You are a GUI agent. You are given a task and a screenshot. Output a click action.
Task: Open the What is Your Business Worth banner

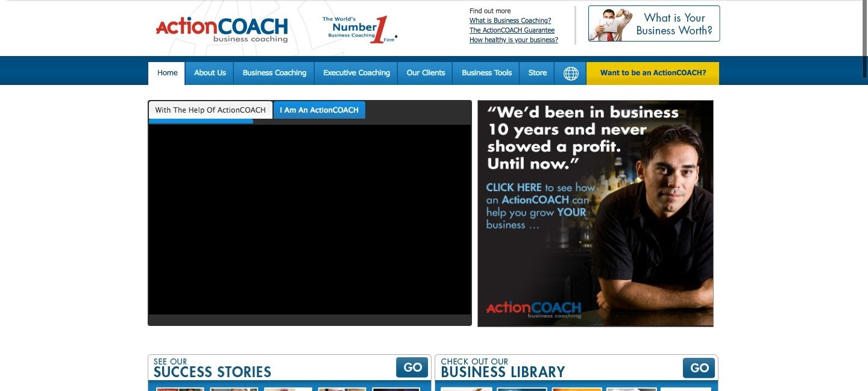coord(654,23)
